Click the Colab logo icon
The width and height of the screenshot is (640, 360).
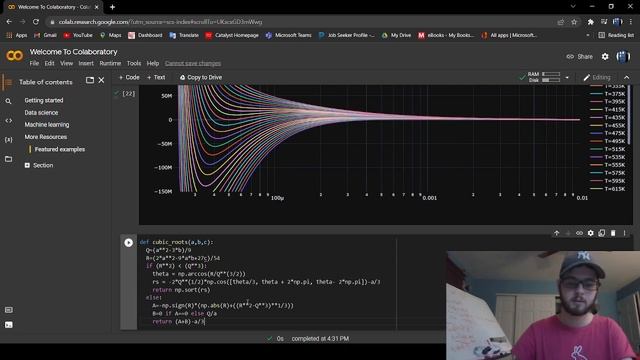point(14,56)
